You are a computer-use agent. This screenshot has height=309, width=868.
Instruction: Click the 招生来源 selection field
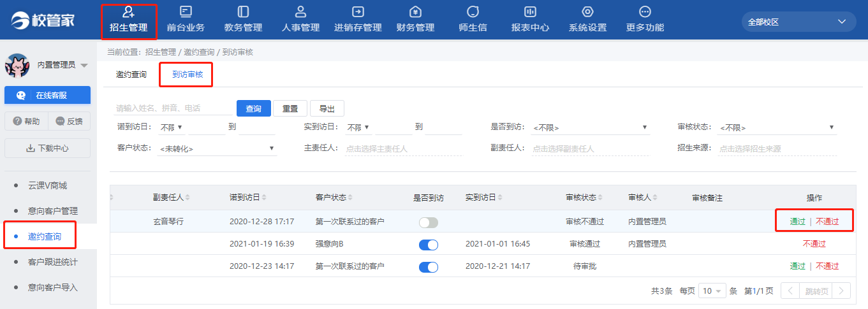[x=777, y=148]
